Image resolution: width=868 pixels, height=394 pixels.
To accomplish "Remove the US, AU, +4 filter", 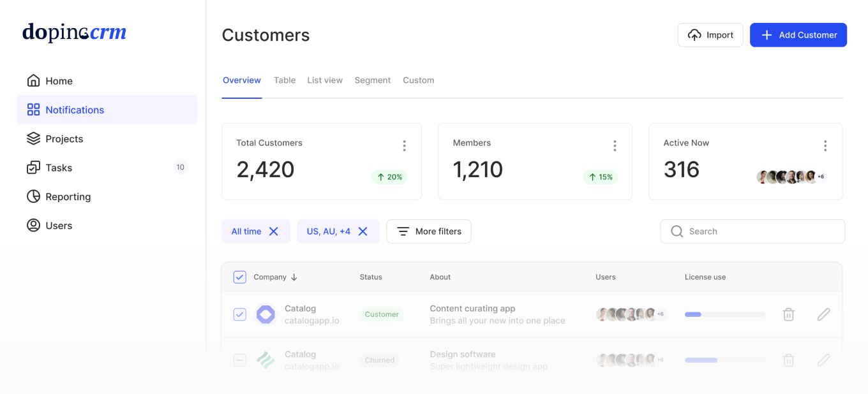I will point(363,231).
